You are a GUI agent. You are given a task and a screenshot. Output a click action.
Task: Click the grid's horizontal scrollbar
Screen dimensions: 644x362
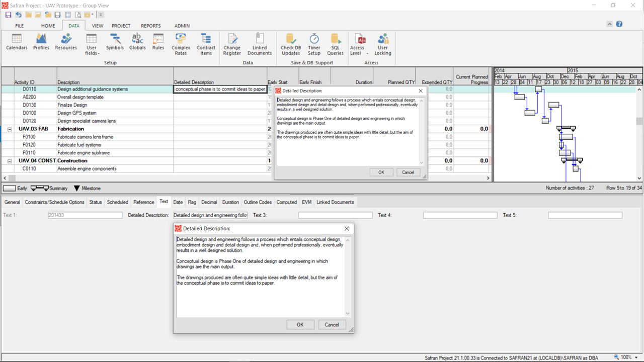point(246,178)
